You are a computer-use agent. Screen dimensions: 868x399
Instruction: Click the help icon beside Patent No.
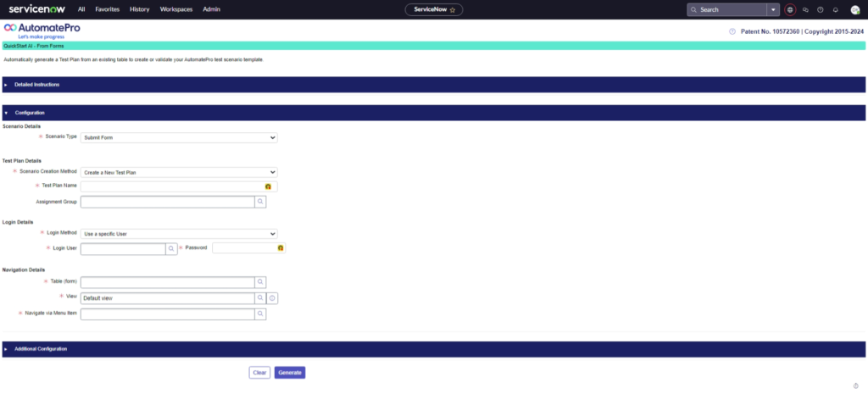point(732,31)
